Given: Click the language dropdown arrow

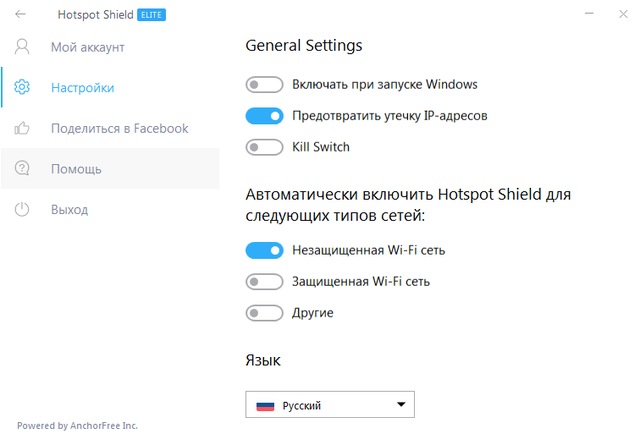Looking at the screenshot, I should pos(401,405).
